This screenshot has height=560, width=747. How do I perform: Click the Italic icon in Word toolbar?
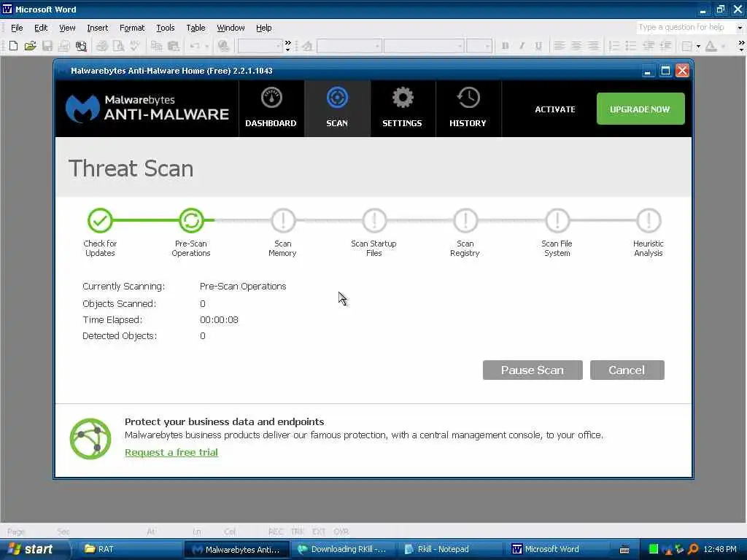522,46
